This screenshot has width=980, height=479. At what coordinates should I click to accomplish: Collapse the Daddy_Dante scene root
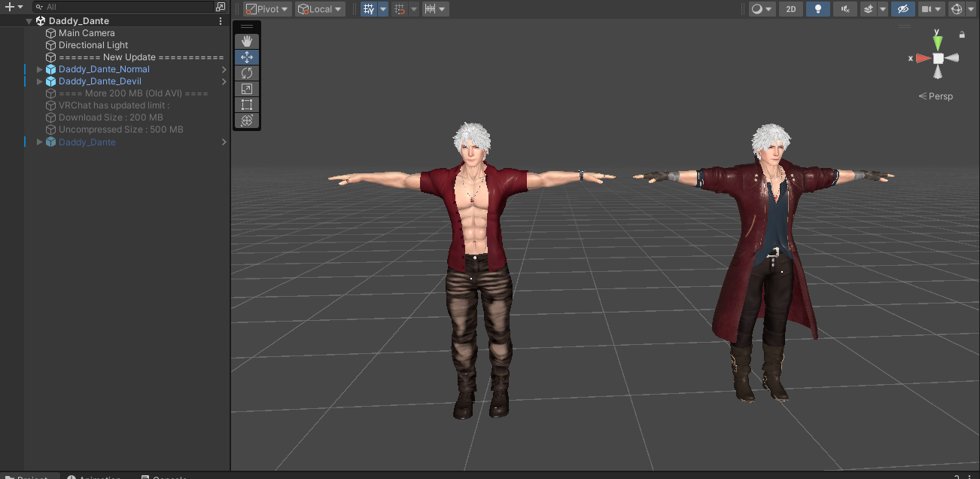pyautogui.click(x=29, y=21)
